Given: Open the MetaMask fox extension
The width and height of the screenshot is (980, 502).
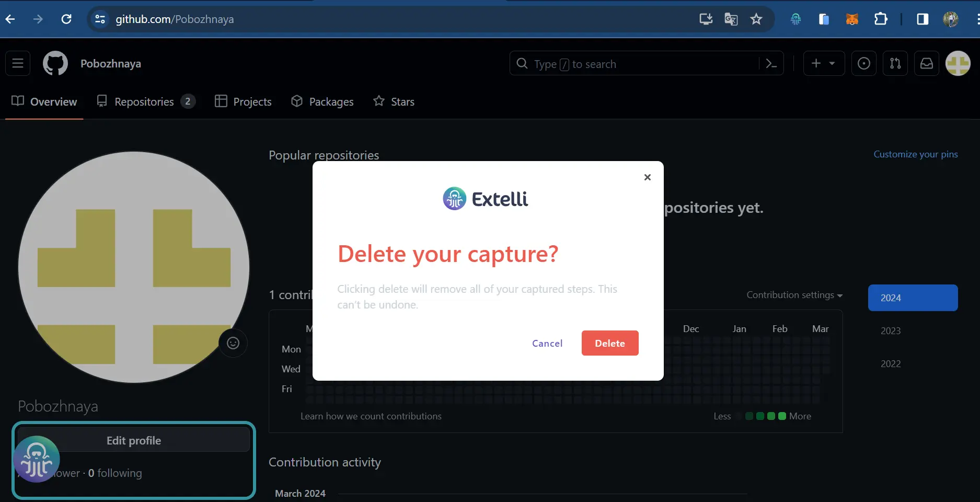Looking at the screenshot, I should coord(852,19).
